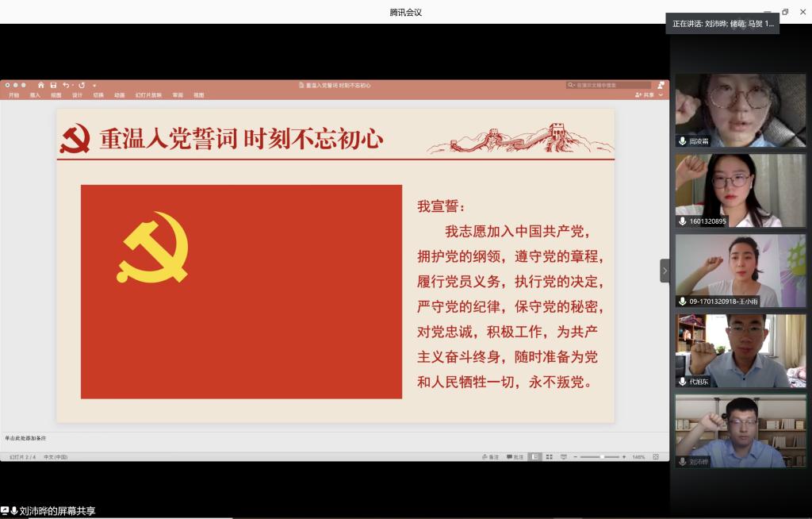The image size is (812, 519).
Task: Select the 09-1701320918-王小雨 video tile
Action: (741, 271)
